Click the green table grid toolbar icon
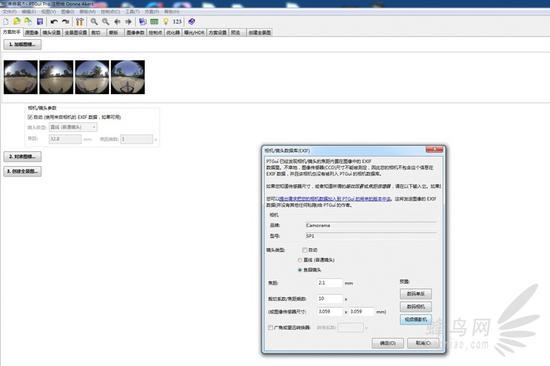550x366 pixels. 154,22
